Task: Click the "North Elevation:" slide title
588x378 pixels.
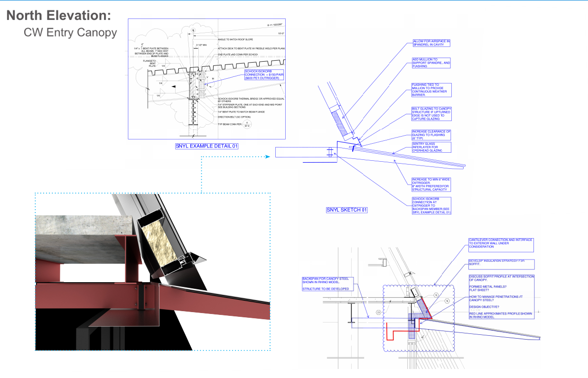Action: [59, 16]
